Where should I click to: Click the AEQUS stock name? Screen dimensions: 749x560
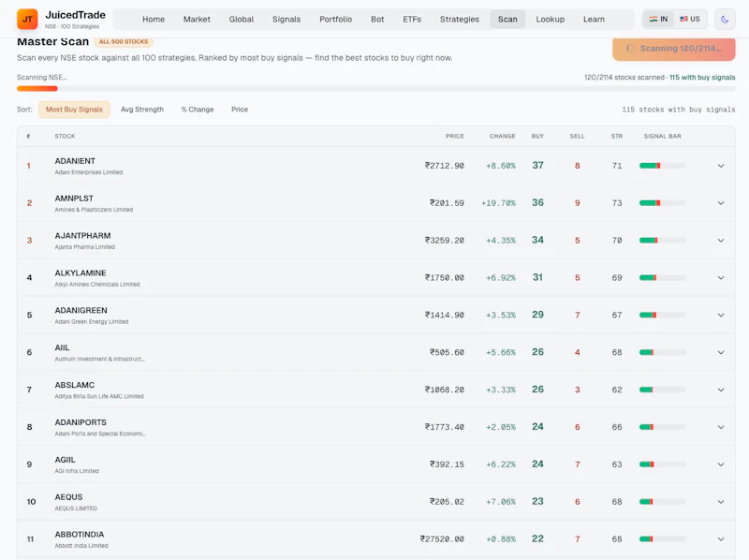pyautogui.click(x=68, y=497)
